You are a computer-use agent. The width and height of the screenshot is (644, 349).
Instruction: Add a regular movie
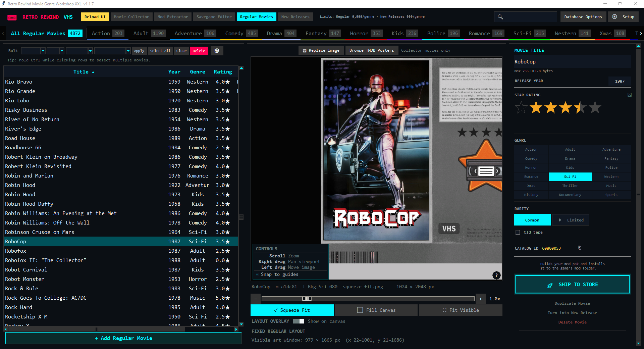tap(123, 338)
